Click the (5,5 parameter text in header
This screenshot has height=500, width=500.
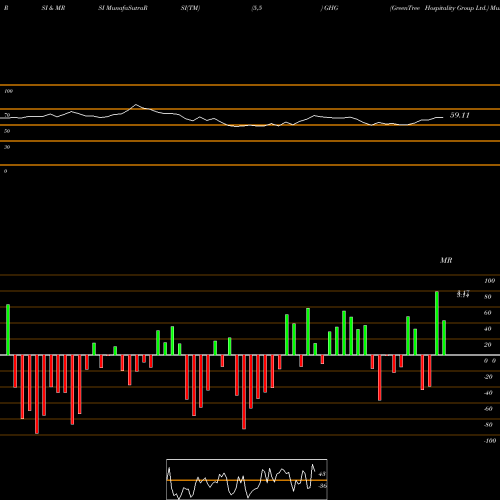pos(257,8)
